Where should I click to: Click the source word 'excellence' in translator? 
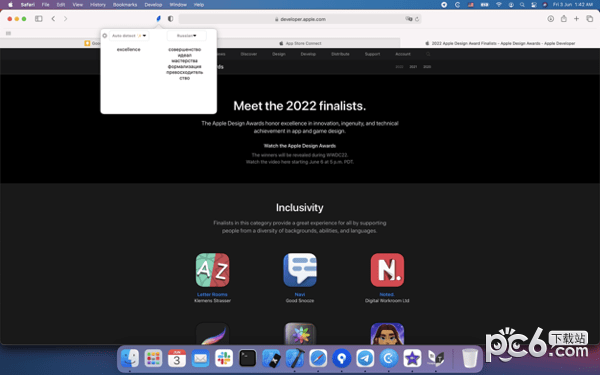point(129,49)
